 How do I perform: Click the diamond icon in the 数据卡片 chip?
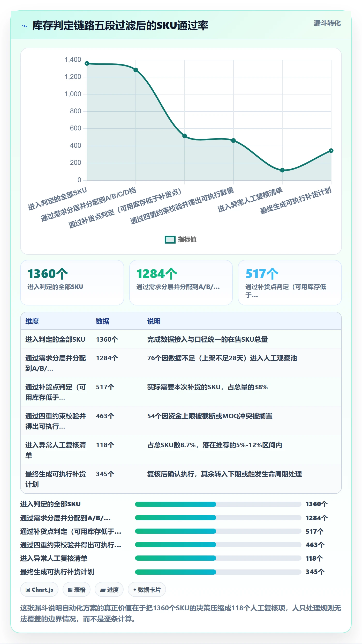[135, 590]
